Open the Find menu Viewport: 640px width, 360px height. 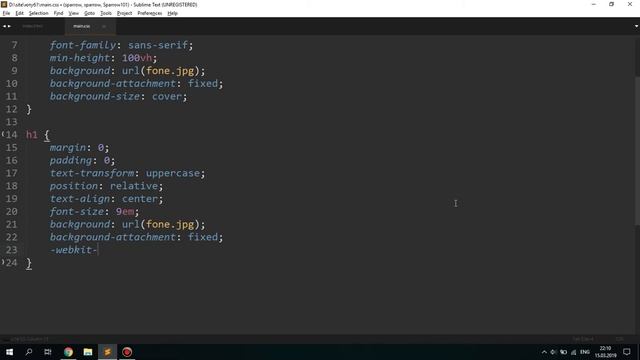point(58,13)
